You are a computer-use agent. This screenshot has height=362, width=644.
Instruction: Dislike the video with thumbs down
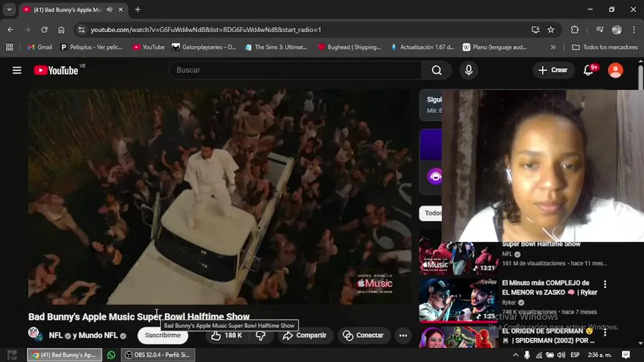pos(261,335)
